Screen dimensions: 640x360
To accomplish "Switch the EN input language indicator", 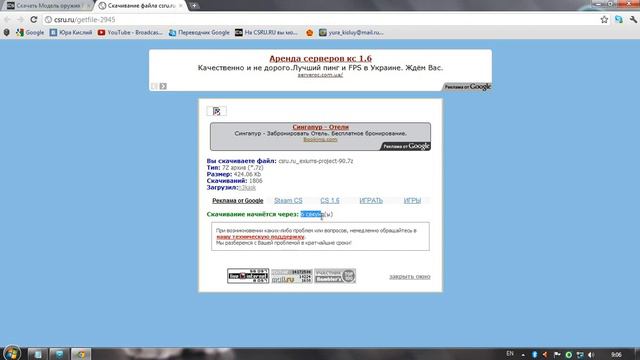I will pyautogui.click(x=510, y=353).
